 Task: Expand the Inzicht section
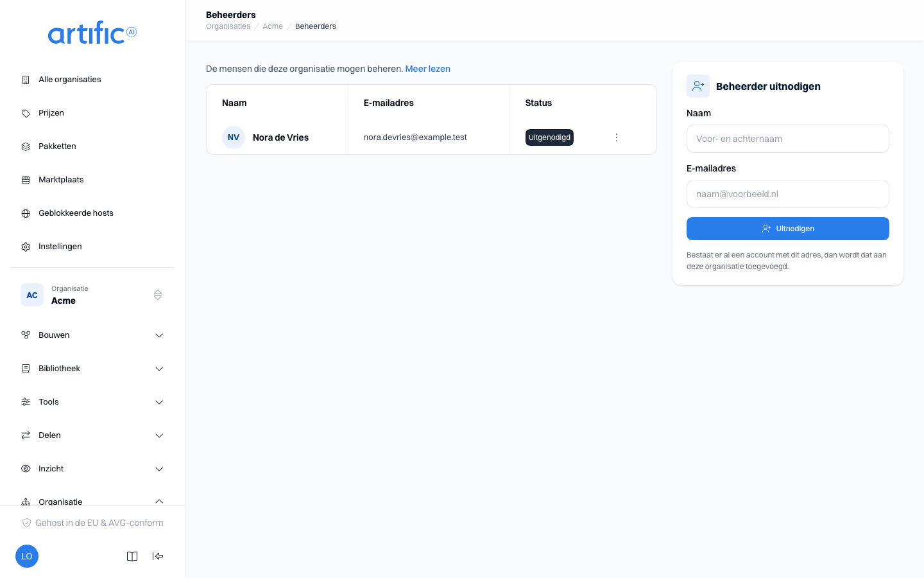click(x=92, y=469)
